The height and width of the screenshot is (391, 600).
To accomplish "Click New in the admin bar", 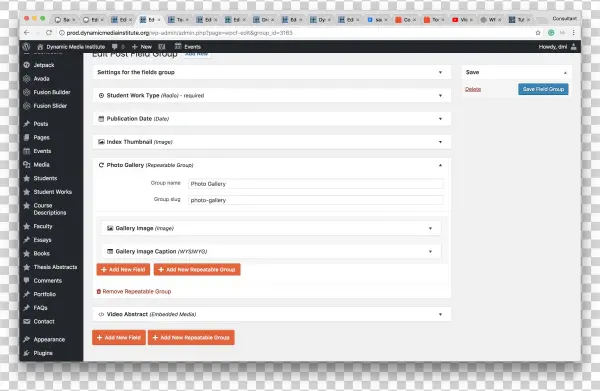I will tap(142, 47).
